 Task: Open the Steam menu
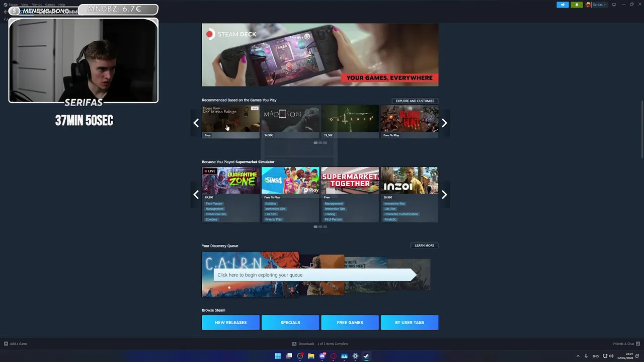tap(13, 5)
